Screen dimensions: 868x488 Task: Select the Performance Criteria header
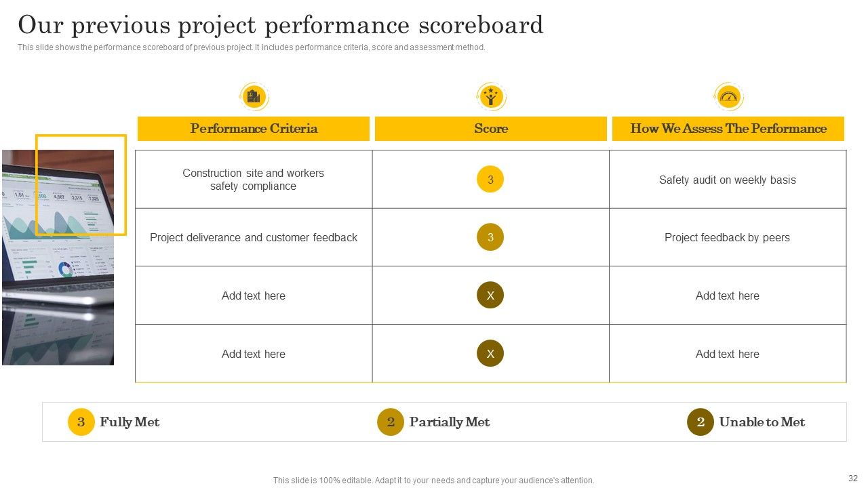click(x=254, y=129)
